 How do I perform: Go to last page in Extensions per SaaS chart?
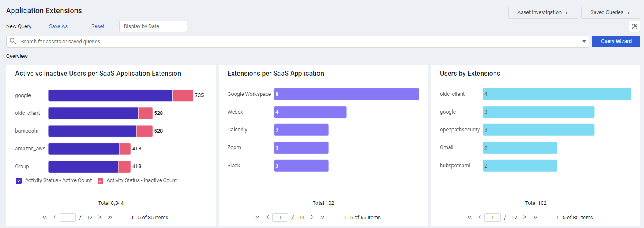[x=322, y=217]
